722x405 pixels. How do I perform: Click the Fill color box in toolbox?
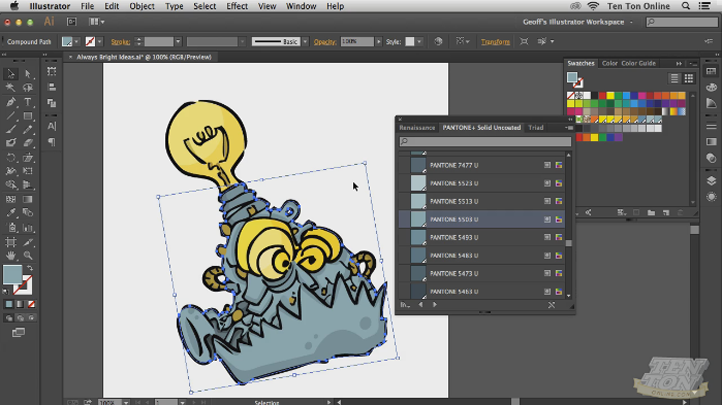click(x=12, y=274)
